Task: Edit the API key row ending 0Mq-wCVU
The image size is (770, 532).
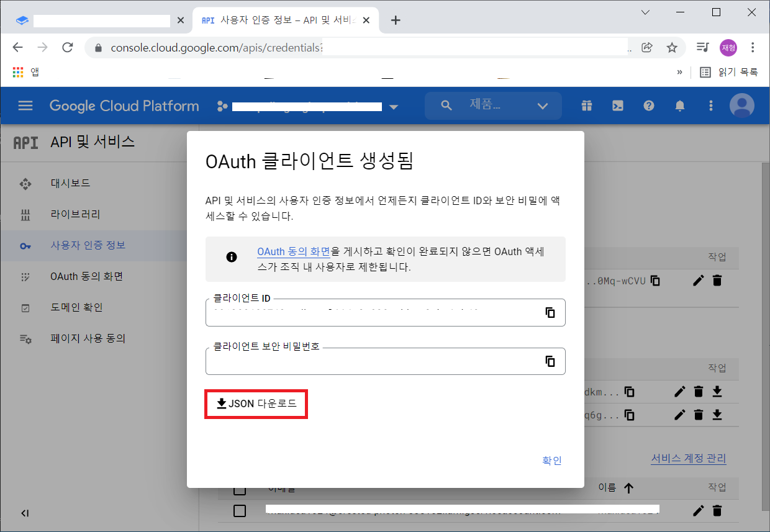Action: click(x=698, y=281)
